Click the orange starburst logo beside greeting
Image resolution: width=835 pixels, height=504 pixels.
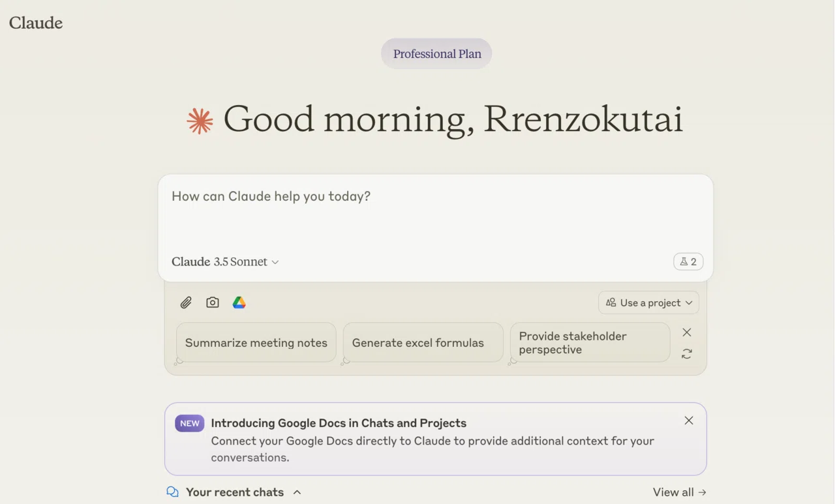click(200, 121)
